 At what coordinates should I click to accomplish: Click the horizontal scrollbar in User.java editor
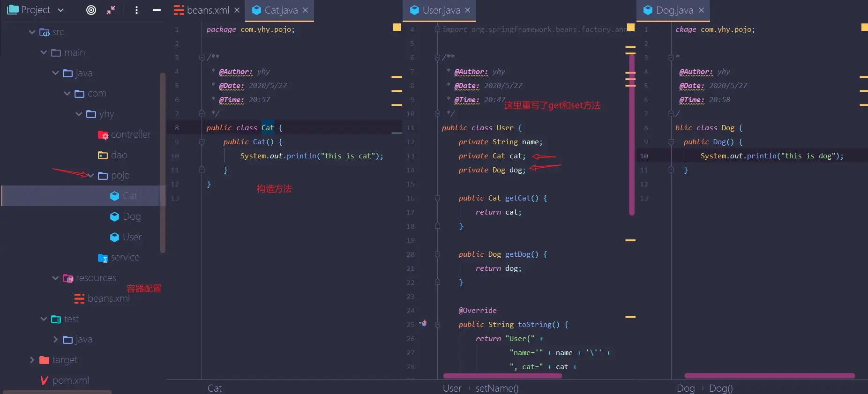[x=502, y=376]
